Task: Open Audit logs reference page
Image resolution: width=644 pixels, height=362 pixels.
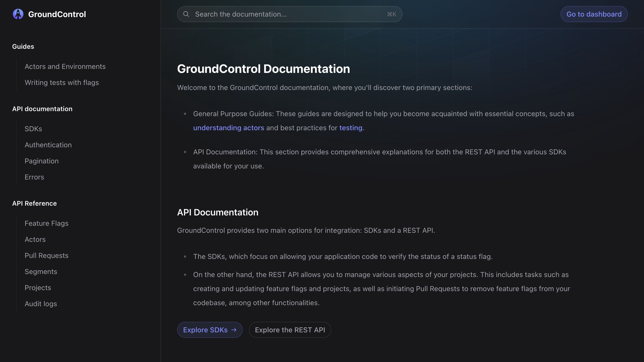Action: coord(41,304)
